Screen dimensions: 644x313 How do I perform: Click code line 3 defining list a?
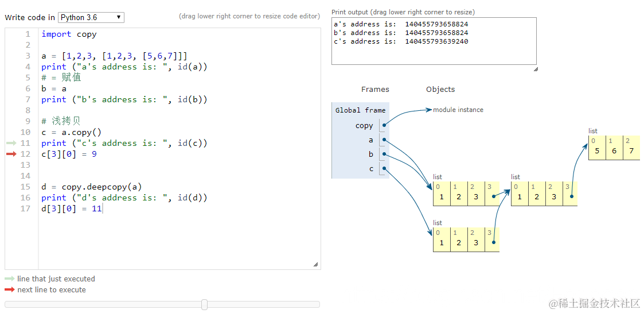[x=115, y=56]
